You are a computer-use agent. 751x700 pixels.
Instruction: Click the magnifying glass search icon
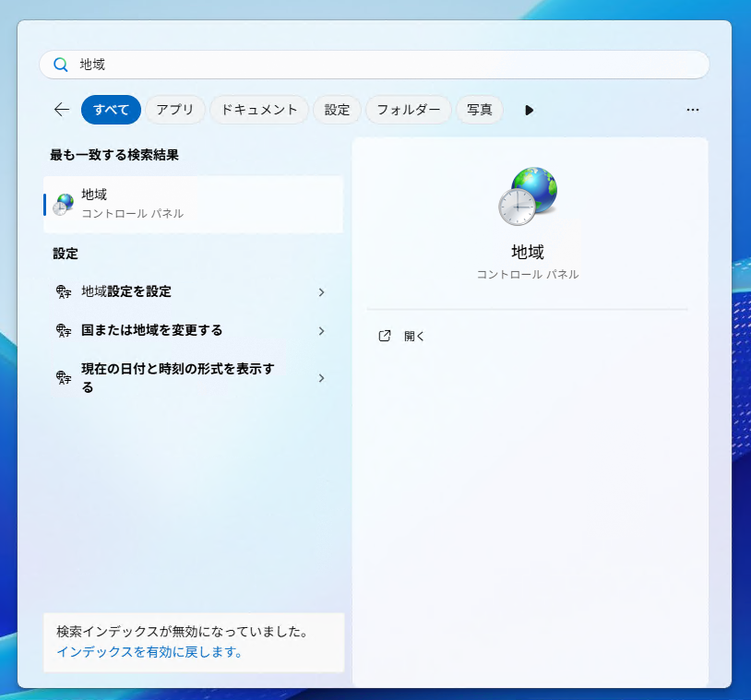tap(61, 65)
